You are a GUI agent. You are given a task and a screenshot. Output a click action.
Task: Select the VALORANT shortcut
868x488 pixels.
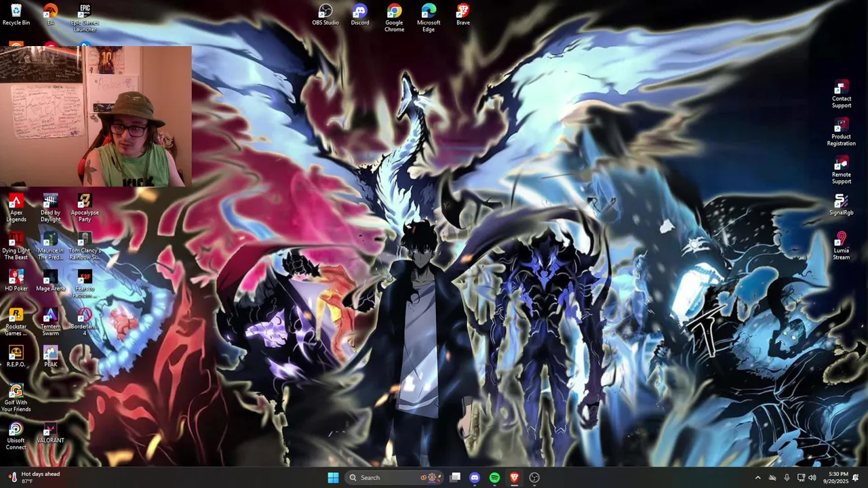click(x=50, y=432)
